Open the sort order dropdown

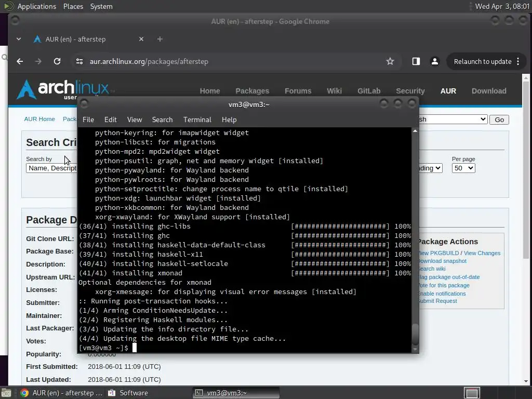point(430,168)
